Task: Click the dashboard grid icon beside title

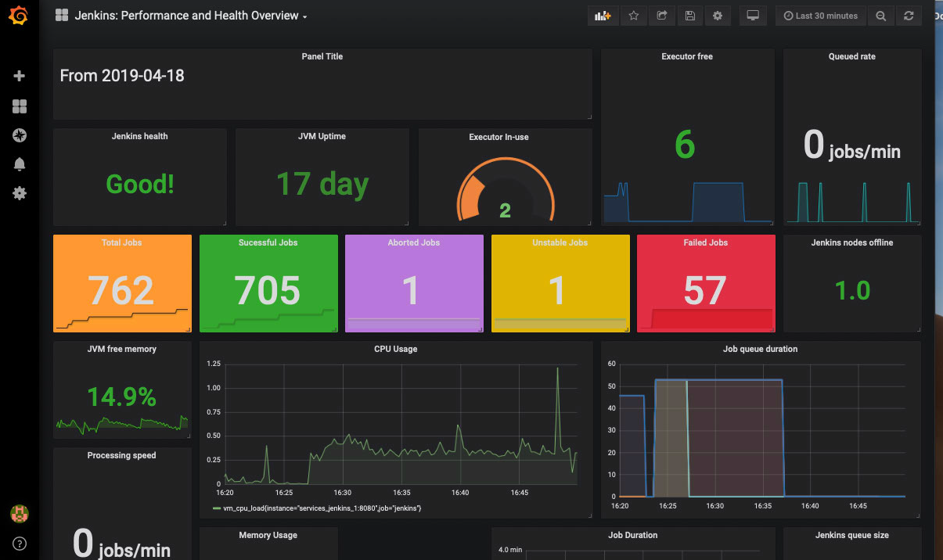Action: coord(62,16)
